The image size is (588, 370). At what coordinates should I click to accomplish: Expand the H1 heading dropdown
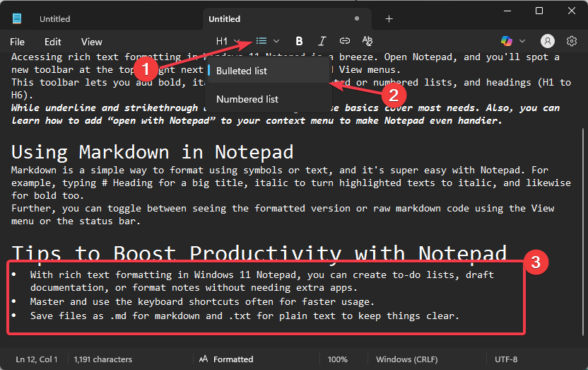click(x=228, y=41)
